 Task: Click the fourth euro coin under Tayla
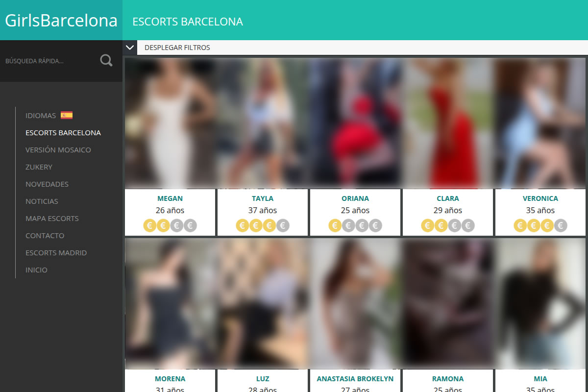tap(283, 225)
